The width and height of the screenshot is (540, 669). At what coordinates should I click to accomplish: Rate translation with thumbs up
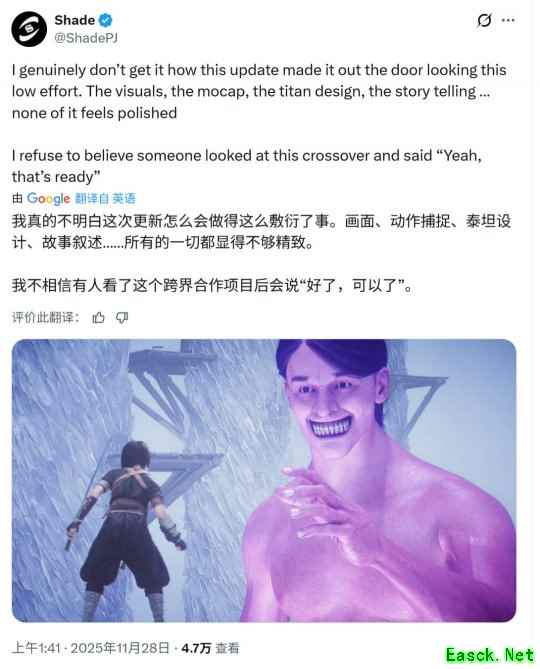pos(99,317)
